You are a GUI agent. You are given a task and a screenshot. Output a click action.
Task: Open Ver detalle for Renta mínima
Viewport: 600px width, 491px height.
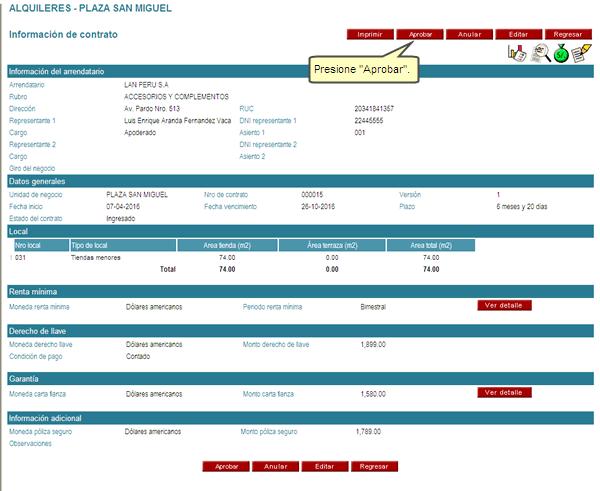504,305
